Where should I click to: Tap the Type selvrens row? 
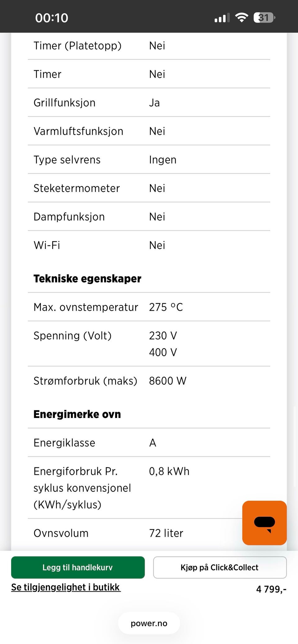point(149,160)
